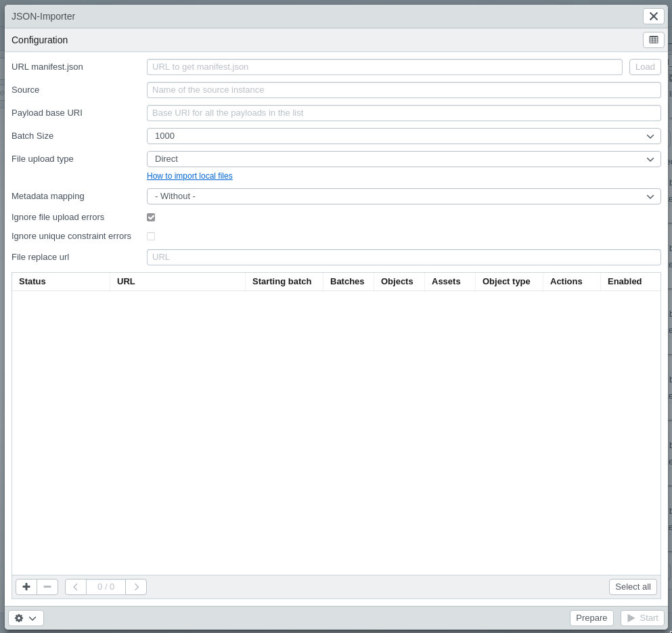Click the Prepare button

[591, 618]
